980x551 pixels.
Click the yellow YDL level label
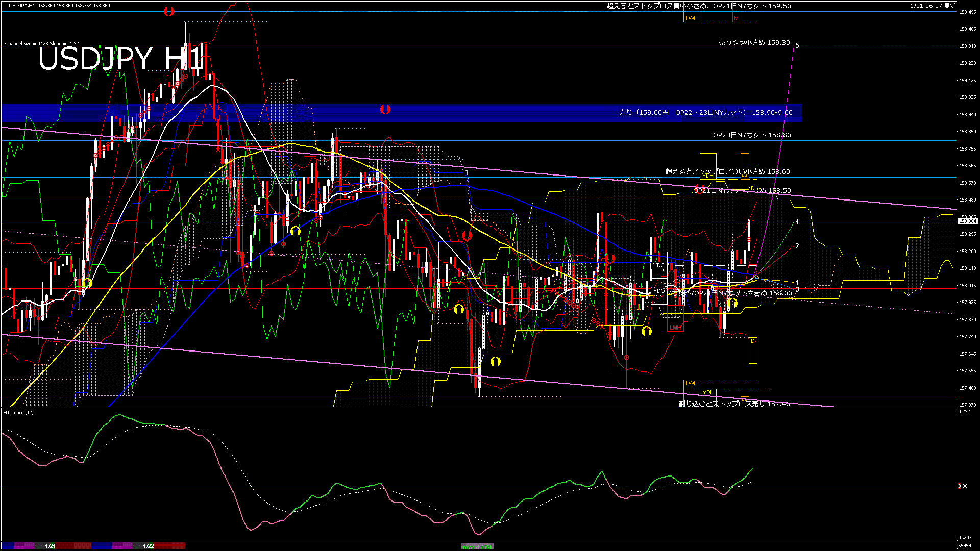[708, 392]
